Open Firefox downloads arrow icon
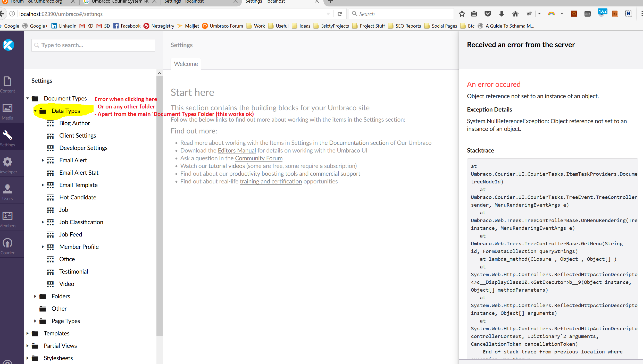 coord(502,14)
